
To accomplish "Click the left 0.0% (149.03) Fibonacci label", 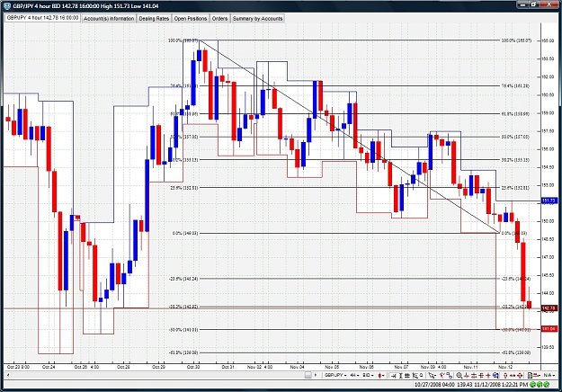I will pyautogui.click(x=185, y=233).
